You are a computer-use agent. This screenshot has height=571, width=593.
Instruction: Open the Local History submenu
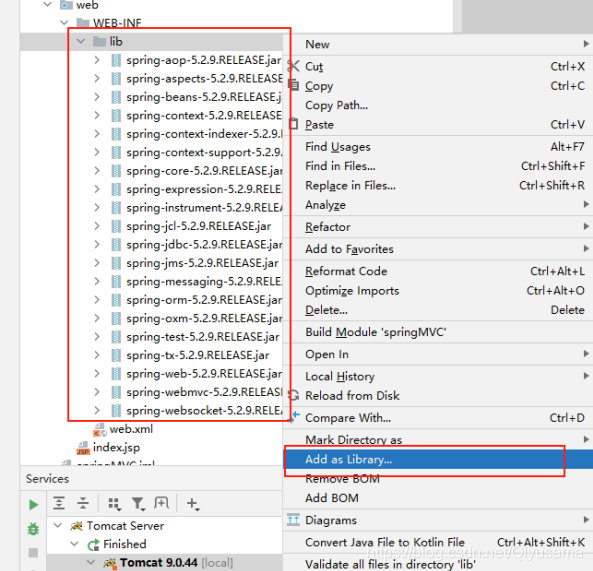(x=438, y=376)
